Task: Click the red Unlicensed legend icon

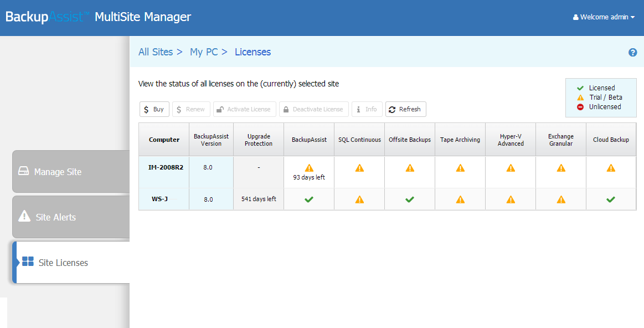Action: pyautogui.click(x=580, y=107)
